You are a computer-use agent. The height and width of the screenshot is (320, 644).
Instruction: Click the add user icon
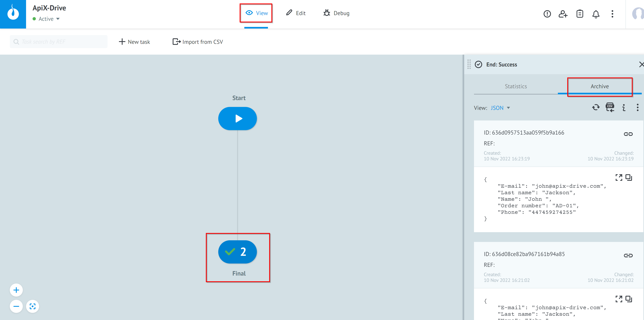pyautogui.click(x=563, y=14)
